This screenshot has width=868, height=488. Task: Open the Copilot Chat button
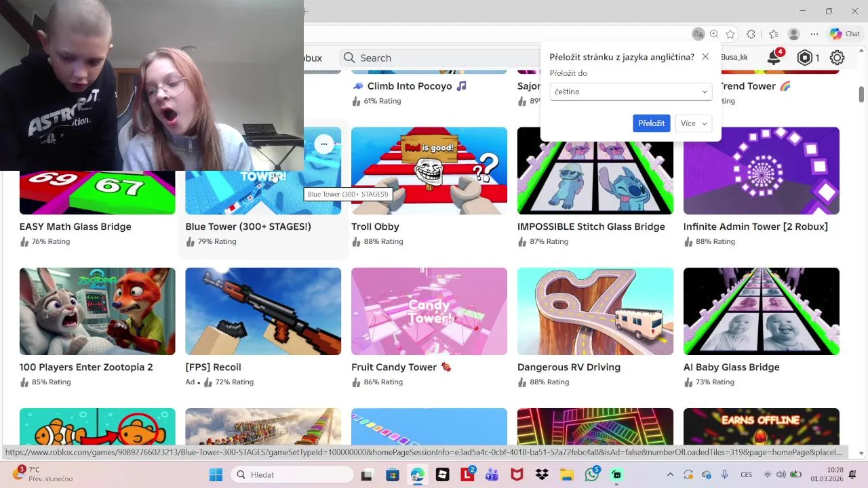coord(845,34)
